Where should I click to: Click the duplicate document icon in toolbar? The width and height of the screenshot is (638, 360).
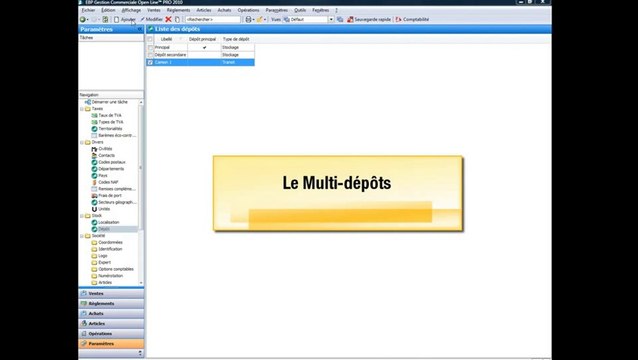click(177, 20)
